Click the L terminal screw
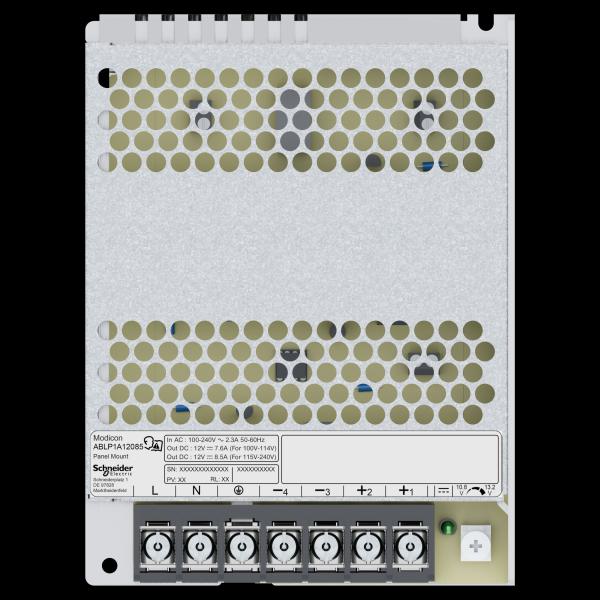The height and width of the screenshot is (600, 600). tap(158, 547)
